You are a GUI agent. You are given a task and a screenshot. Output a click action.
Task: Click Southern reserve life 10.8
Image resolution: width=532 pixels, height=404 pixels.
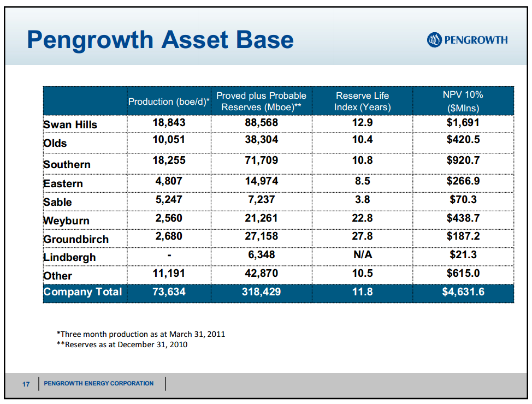pyautogui.click(x=362, y=160)
